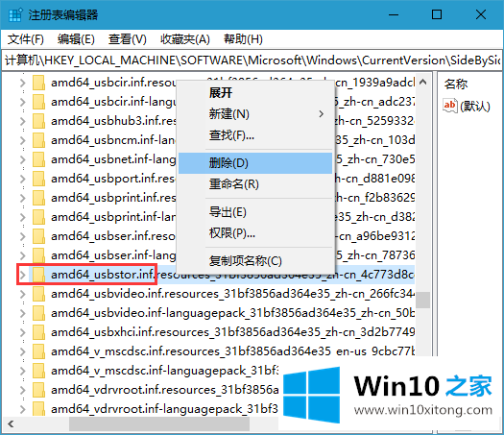
Task: Open 权限(P)... from context menu
Action: 255,233
